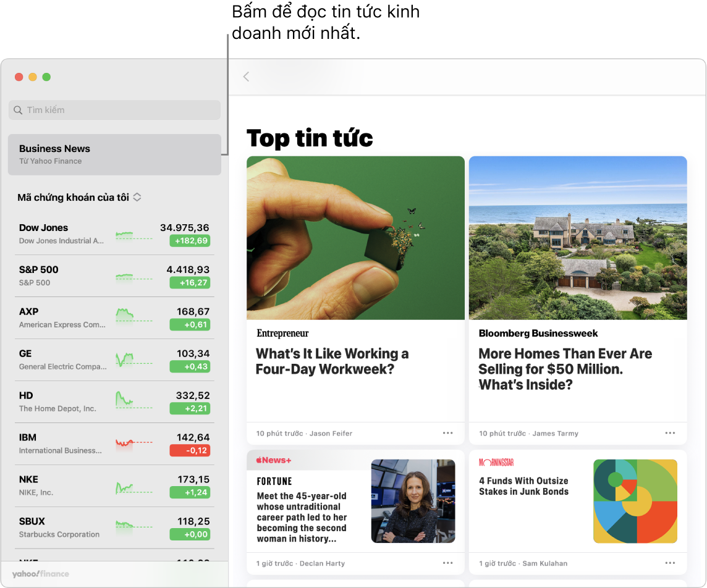This screenshot has height=588, width=707.
Task: Expand the Mã chứng khoán của tôi watchlist dropdown
Action: [137, 197]
